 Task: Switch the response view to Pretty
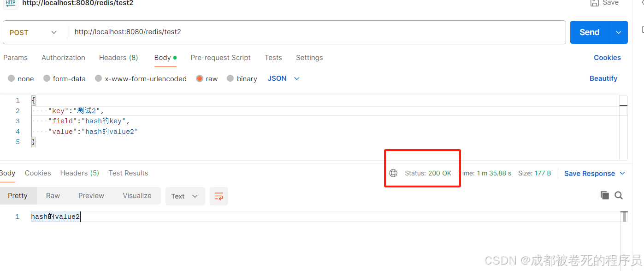(18, 196)
